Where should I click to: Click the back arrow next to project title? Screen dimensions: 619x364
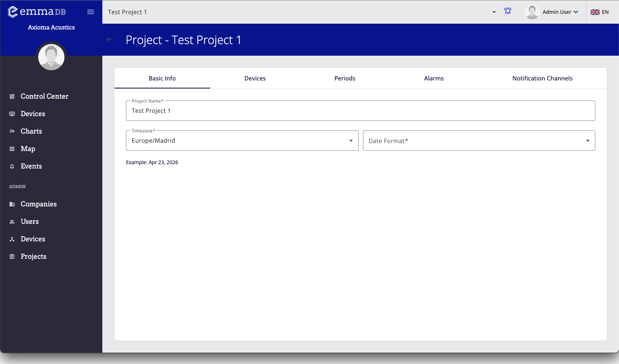coord(110,39)
